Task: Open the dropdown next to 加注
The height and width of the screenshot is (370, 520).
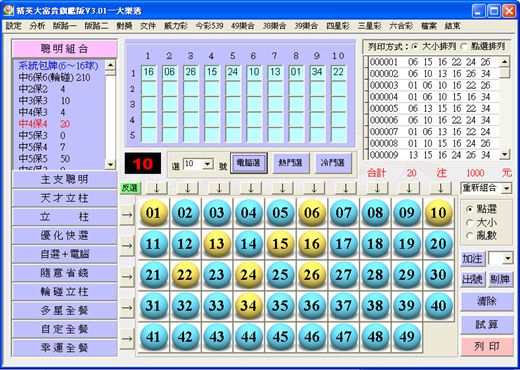Action: pyautogui.click(x=507, y=258)
